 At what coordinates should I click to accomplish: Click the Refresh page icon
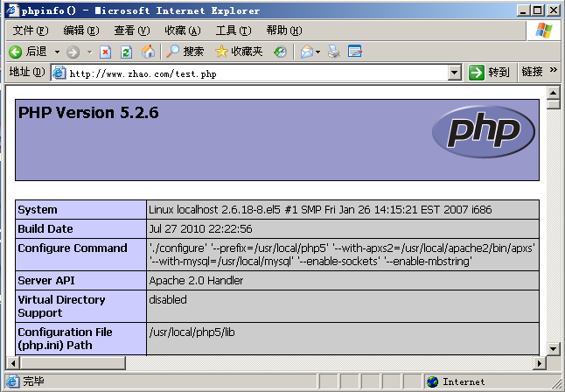(x=126, y=52)
